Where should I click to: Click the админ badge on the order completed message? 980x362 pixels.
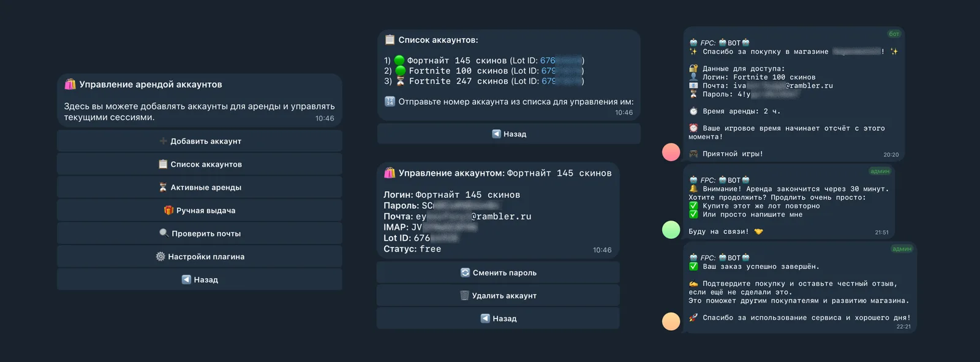902,249
